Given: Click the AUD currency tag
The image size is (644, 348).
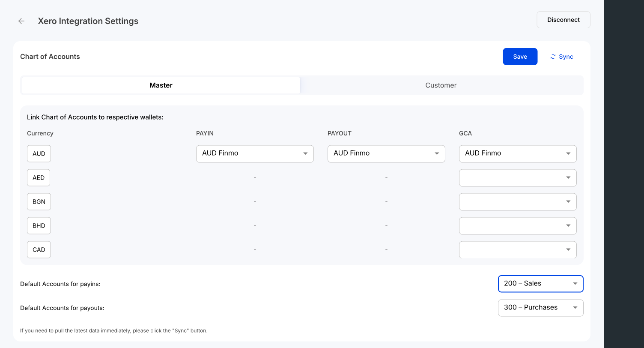Looking at the screenshot, I should pyautogui.click(x=39, y=153).
